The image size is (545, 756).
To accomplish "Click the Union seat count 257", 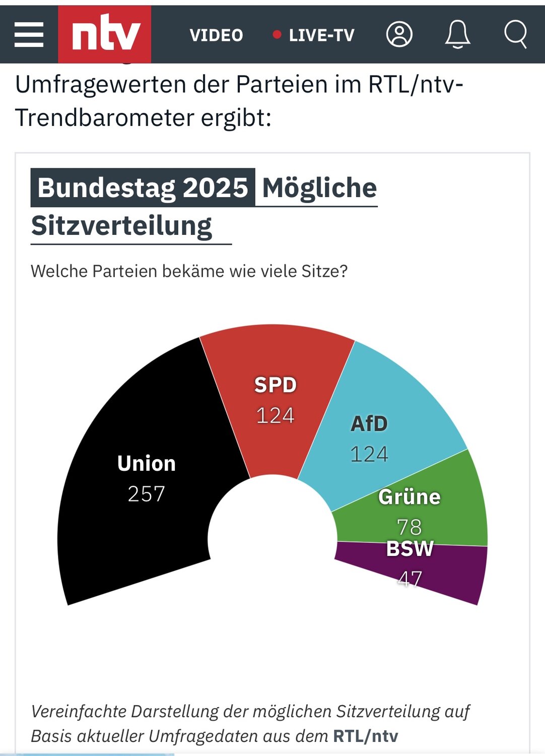I will [146, 494].
